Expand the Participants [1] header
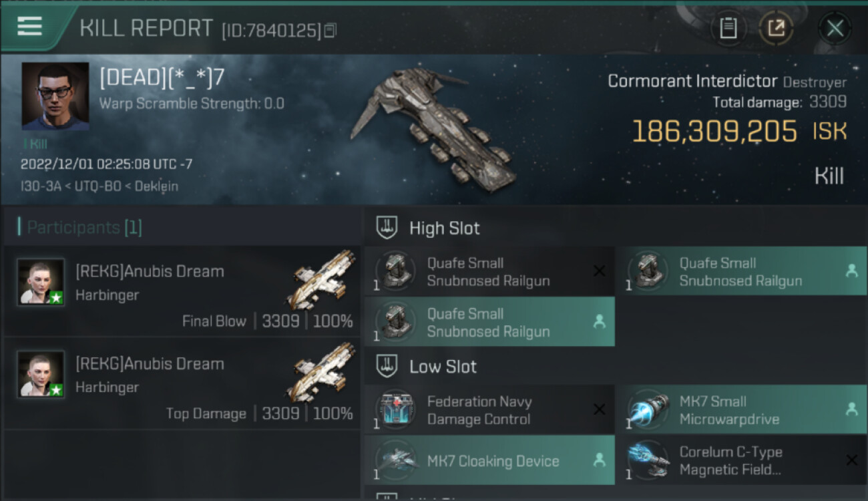868x501 pixels. 80,228
